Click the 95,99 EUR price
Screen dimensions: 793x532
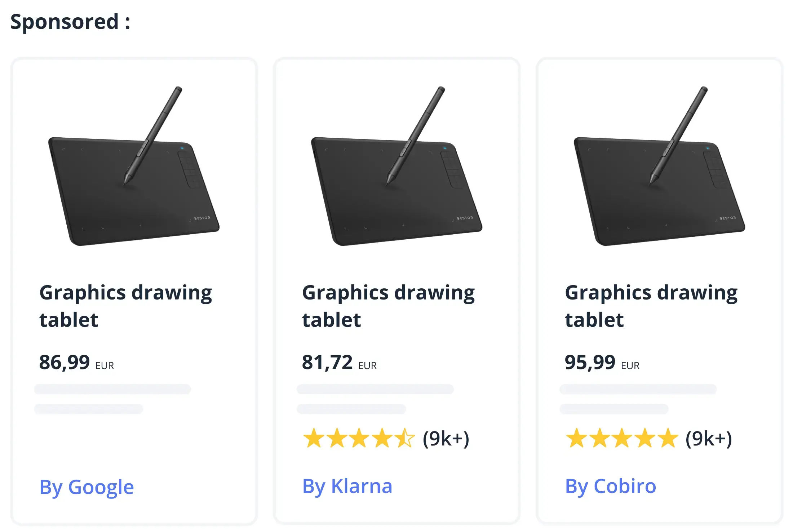tap(602, 363)
